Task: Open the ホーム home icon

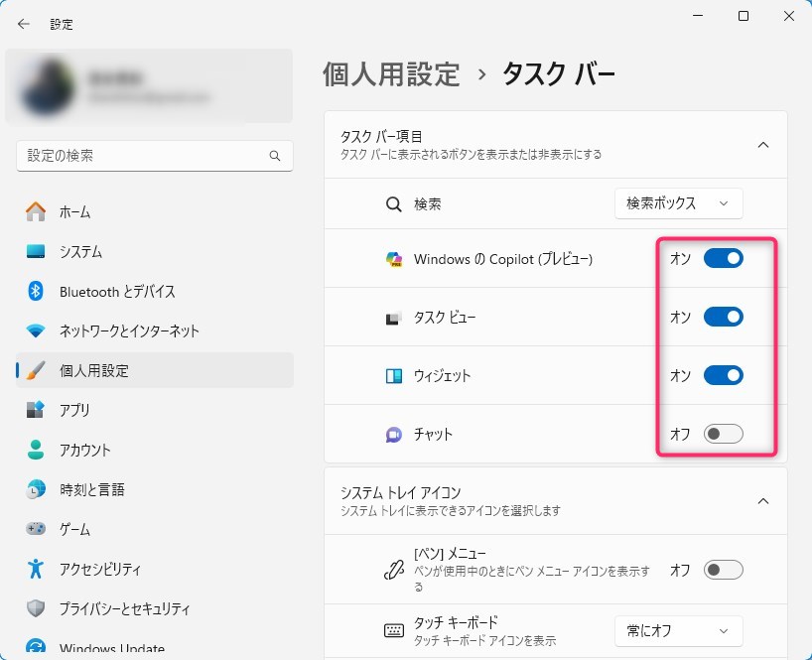Action: [x=36, y=211]
